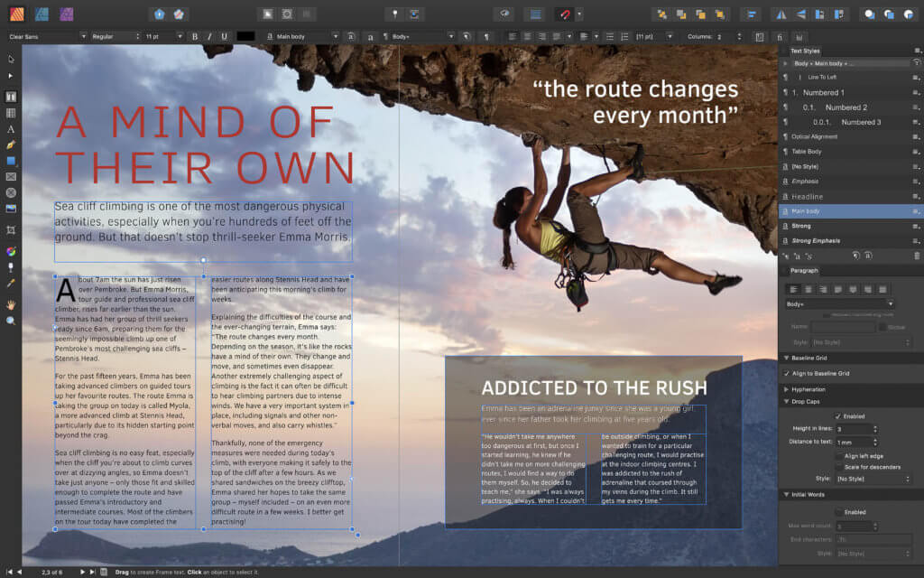Image resolution: width=924 pixels, height=578 pixels.
Task: Switch to the Affinity Photo persona icon
Action: (66, 14)
